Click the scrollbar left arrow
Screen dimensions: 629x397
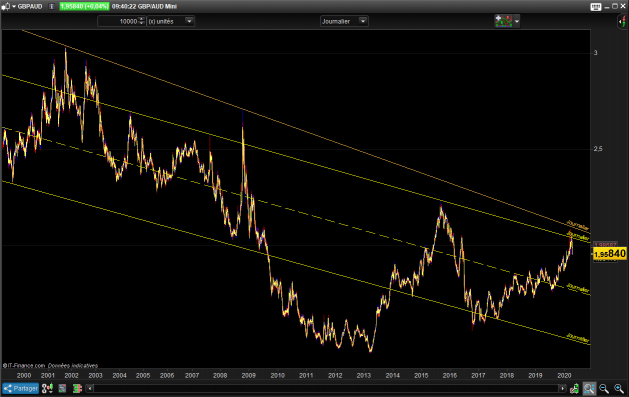90,388
